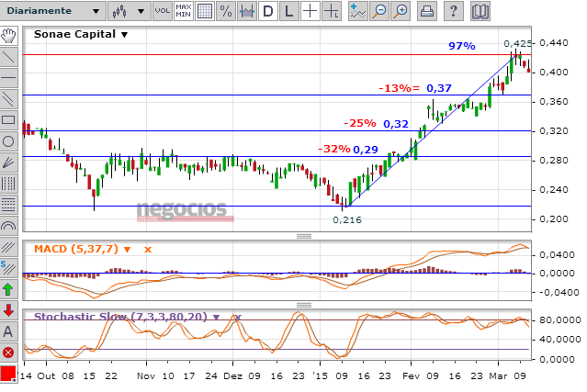Viewport: 587px width, 392px height.
Task: Click the 0,32 price annotation
Action: pos(396,124)
